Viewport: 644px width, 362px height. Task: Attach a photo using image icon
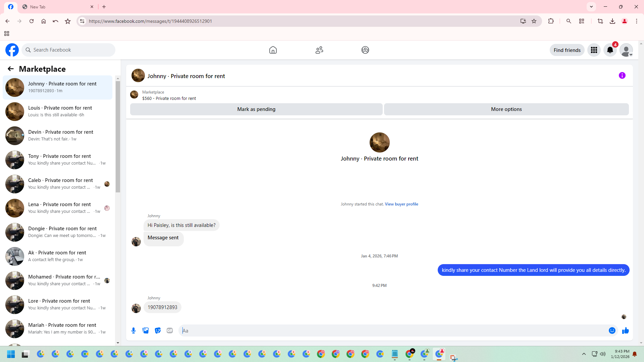pyautogui.click(x=146, y=330)
